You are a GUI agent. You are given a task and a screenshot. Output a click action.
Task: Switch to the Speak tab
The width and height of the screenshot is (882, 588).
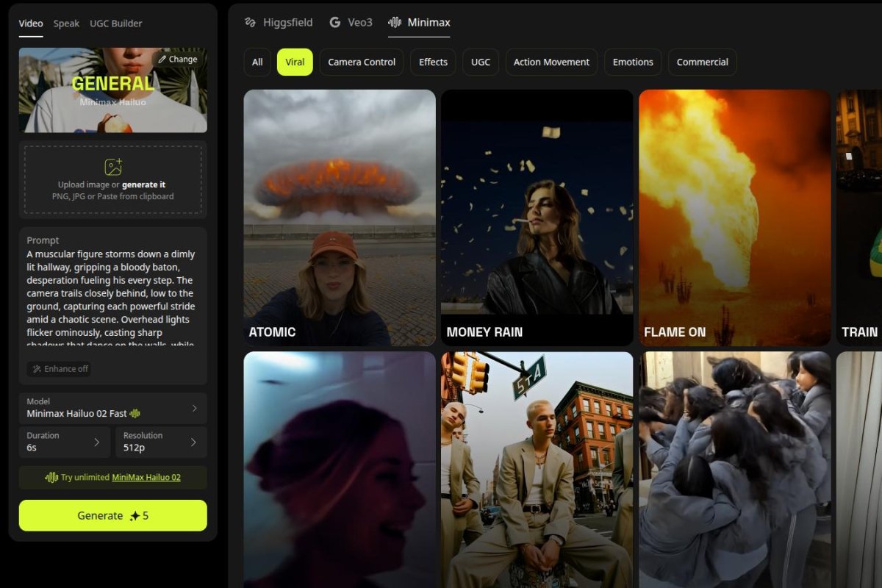tap(66, 24)
